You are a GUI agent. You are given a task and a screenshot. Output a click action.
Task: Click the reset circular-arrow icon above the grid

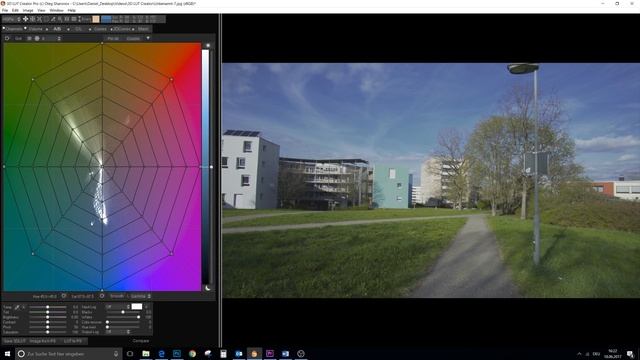7,38
